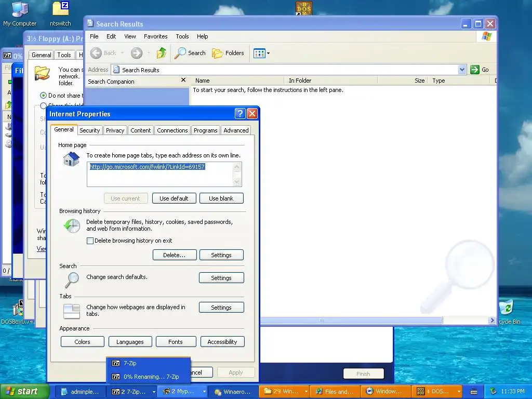Expand the 2 Myp taskbar group arrow
The width and height of the screenshot is (532, 399).
click(x=204, y=392)
